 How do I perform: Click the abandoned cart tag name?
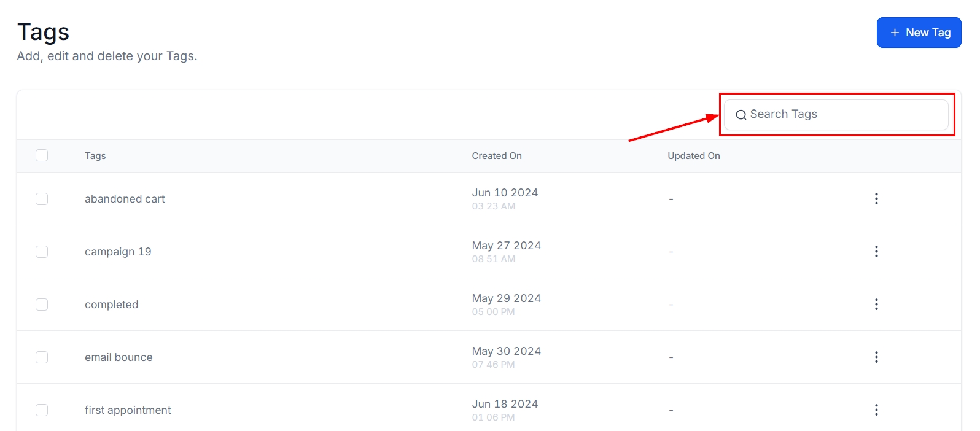125,199
